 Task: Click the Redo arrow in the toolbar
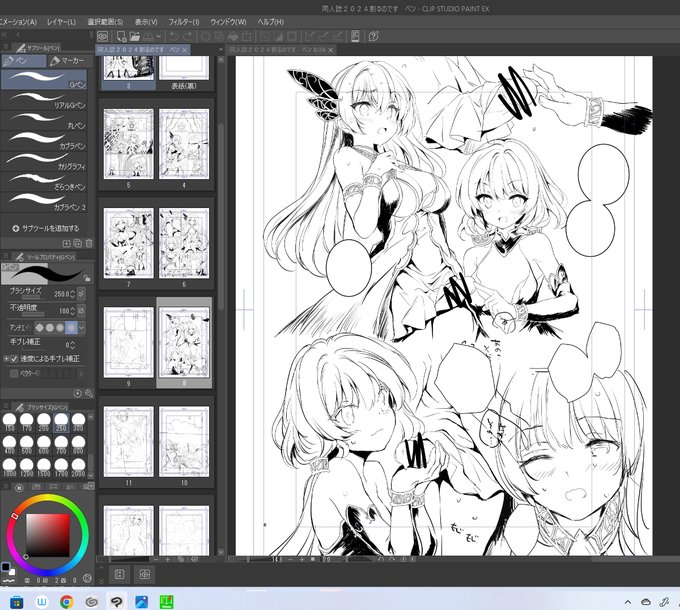[188, 36]
